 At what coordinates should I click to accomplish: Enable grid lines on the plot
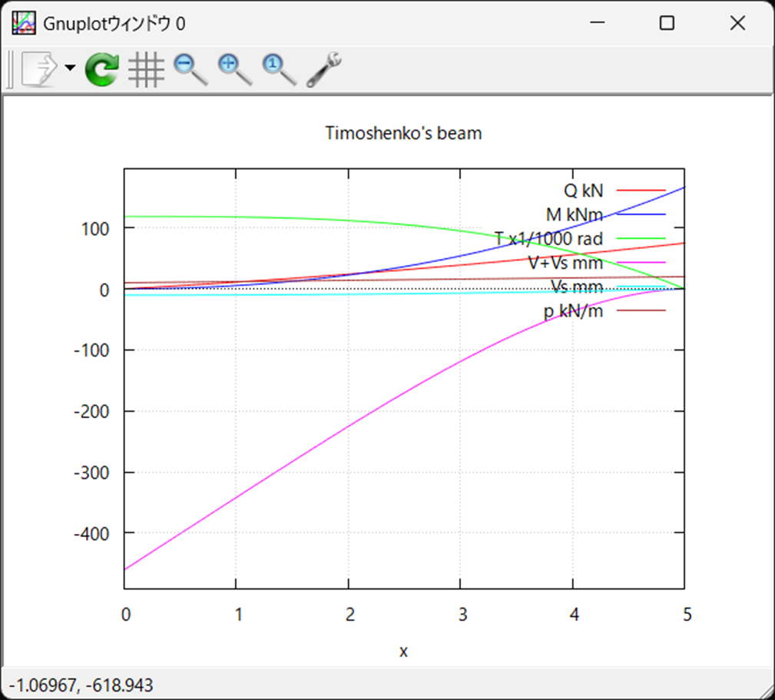pos(146,68)
